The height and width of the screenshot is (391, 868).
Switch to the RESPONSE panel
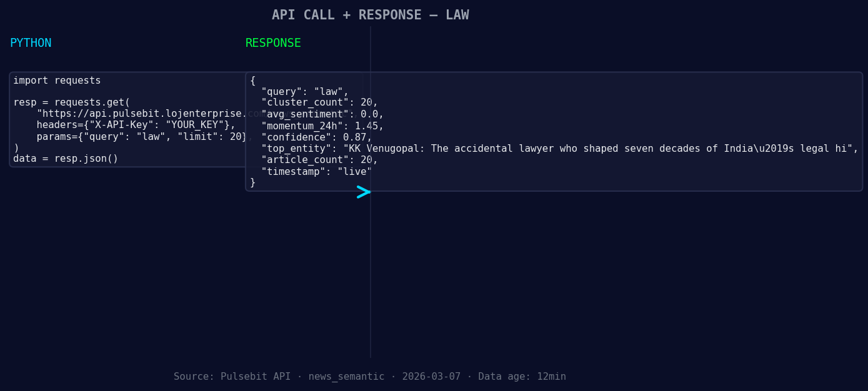pyautogui.click(x=273, y=42)
